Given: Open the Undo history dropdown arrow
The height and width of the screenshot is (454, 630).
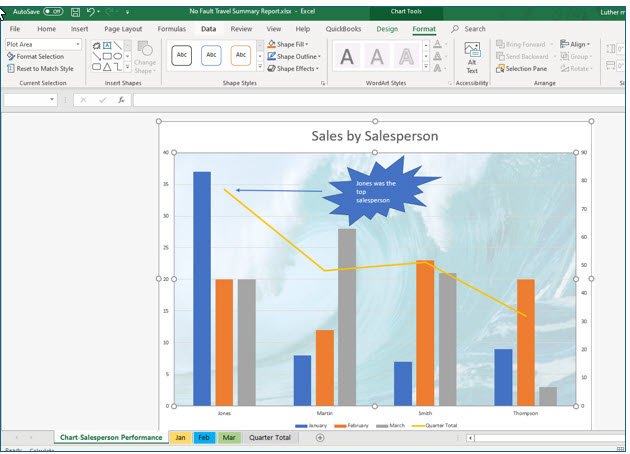Looking at the screenshot, I should coord(99,12).
